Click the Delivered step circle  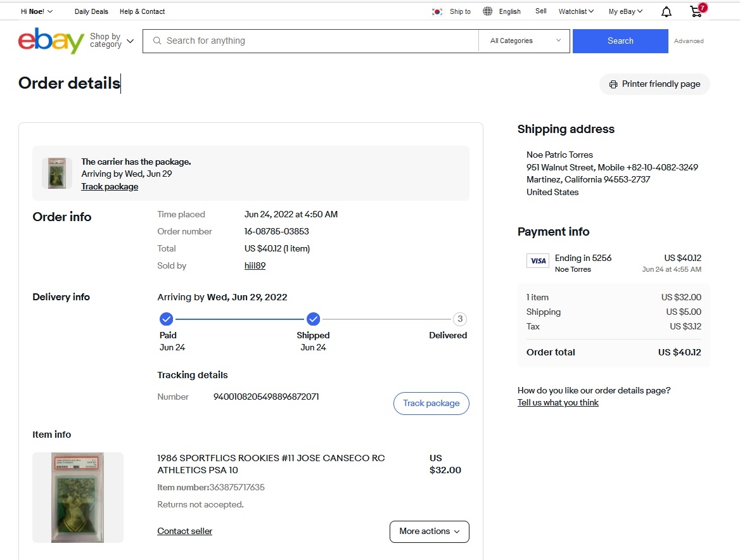pyautogui.click(x=460, y=319)
